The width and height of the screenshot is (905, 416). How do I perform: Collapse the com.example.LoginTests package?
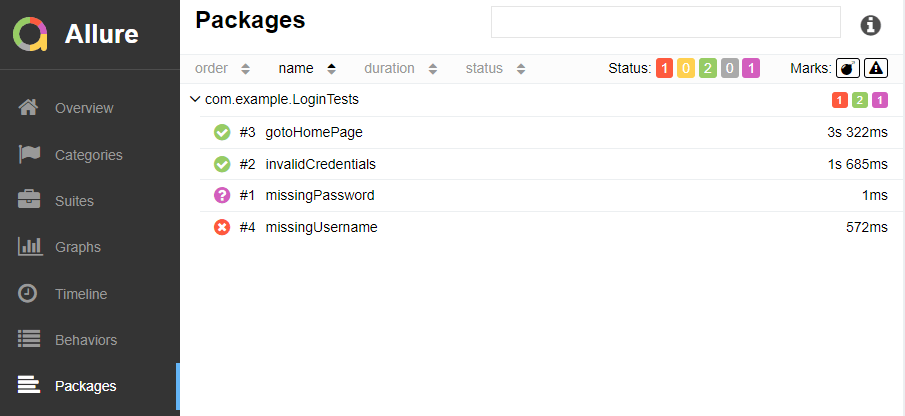click(195, 100)
